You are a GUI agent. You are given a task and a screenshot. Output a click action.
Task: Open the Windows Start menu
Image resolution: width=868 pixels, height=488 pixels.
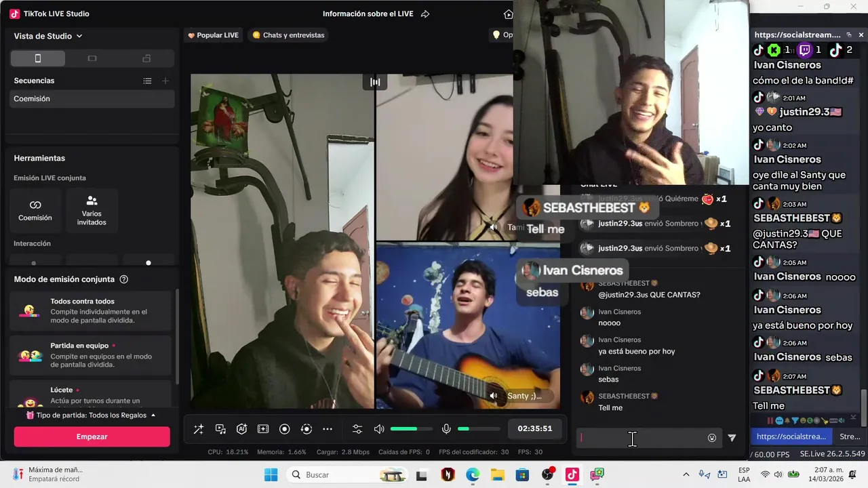click(271, 474)
